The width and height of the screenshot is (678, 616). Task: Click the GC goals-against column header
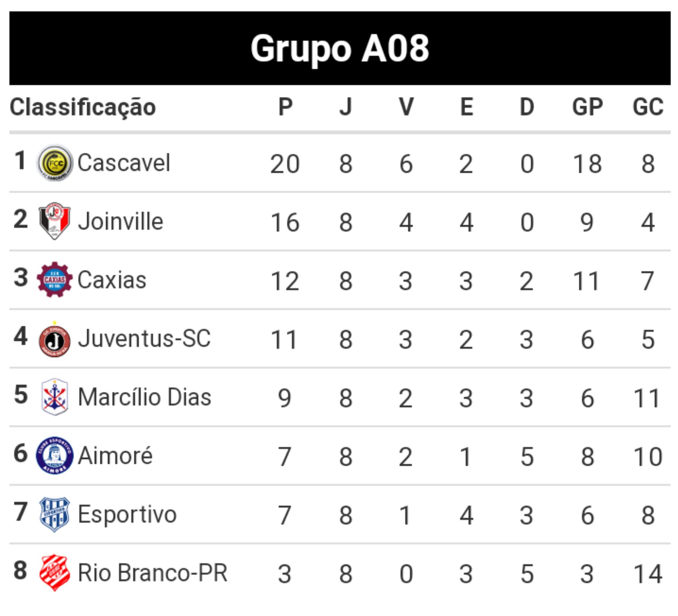tap(648, 107)
